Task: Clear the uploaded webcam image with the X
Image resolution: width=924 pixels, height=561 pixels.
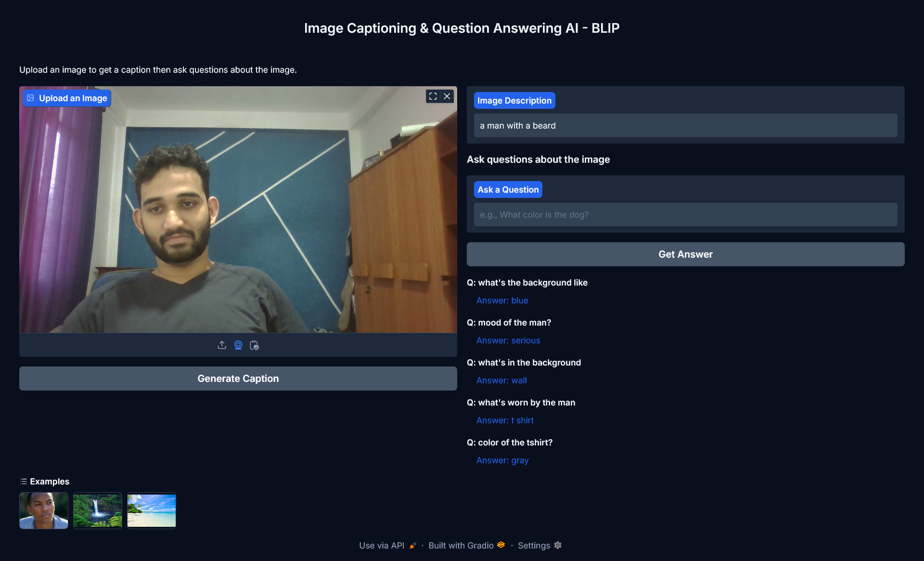Action: coord(447,96)
